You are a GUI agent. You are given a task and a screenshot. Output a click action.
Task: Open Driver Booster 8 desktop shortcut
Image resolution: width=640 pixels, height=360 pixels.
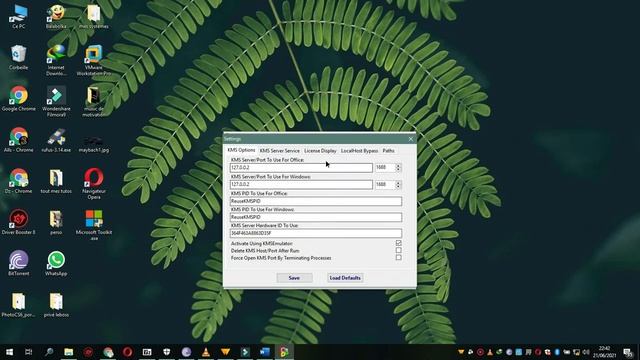tap(18, 222)
